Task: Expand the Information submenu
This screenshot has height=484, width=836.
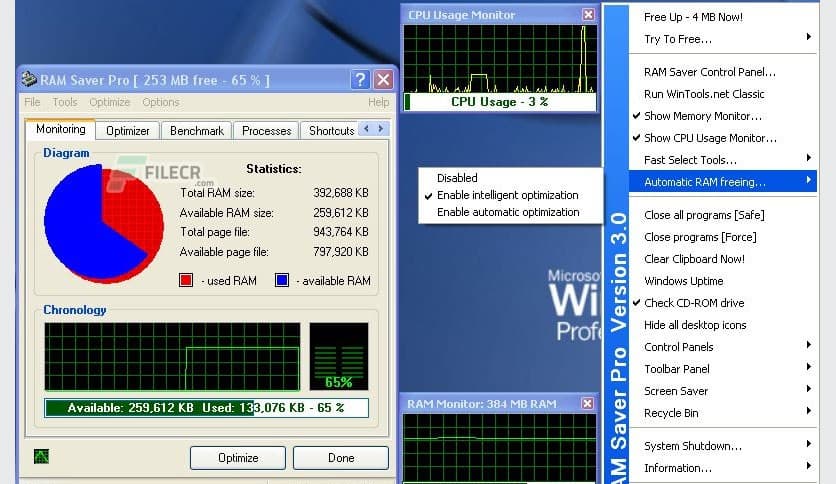Action: pos(722,468)
